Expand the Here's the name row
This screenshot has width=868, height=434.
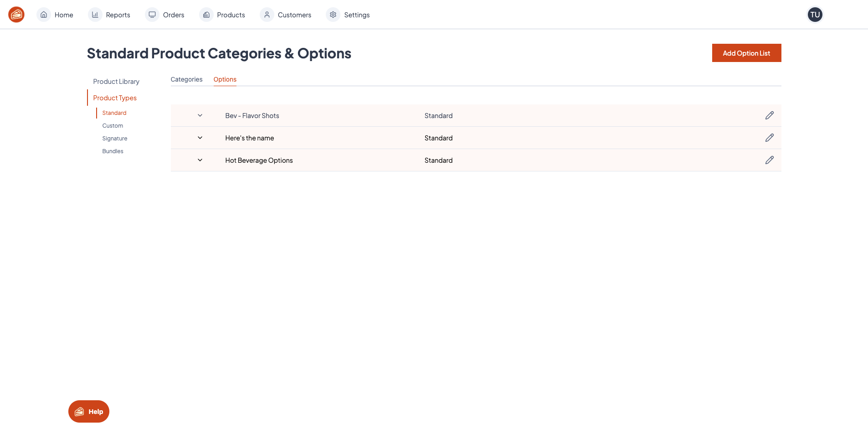tap(200, 138)
